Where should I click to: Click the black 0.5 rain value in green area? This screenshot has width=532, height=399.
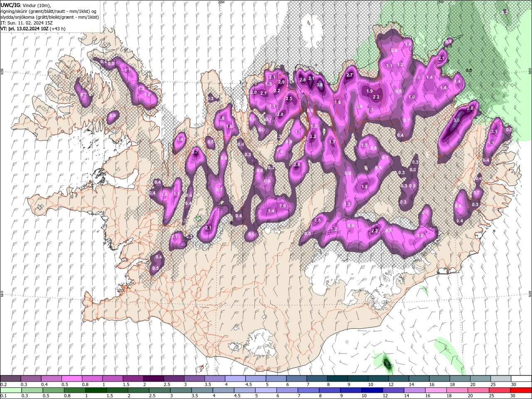[x=469, y=70]
